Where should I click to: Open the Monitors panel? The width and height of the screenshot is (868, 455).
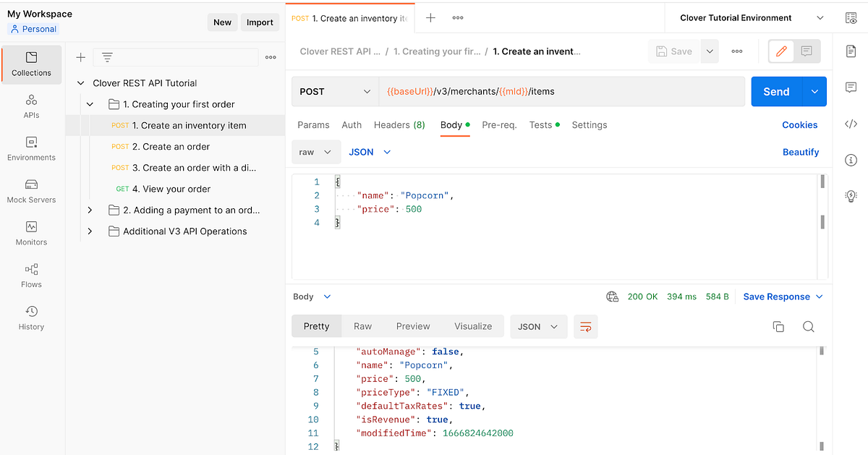coord(31,231)
